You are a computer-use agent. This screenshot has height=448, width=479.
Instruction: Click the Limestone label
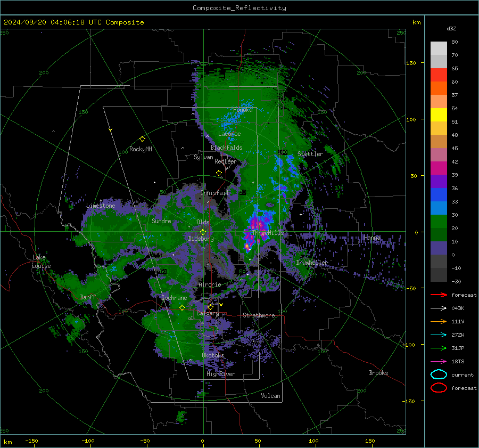pos(101,206)
